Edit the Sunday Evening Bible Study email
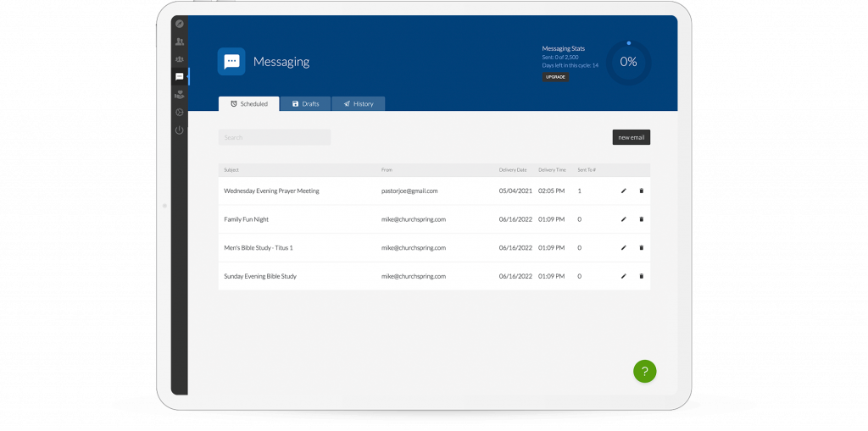This screenshot has height=431, width=868. (x=624, y=276)
